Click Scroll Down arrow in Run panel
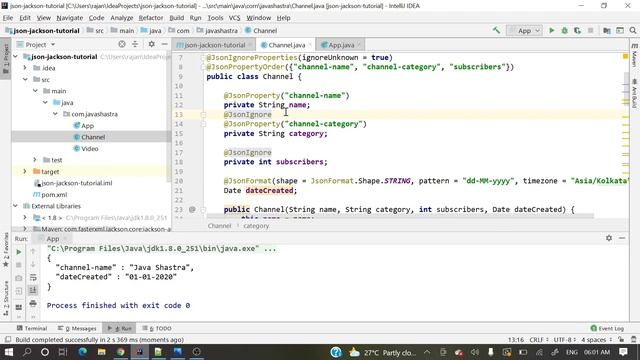 click(33, 264)
